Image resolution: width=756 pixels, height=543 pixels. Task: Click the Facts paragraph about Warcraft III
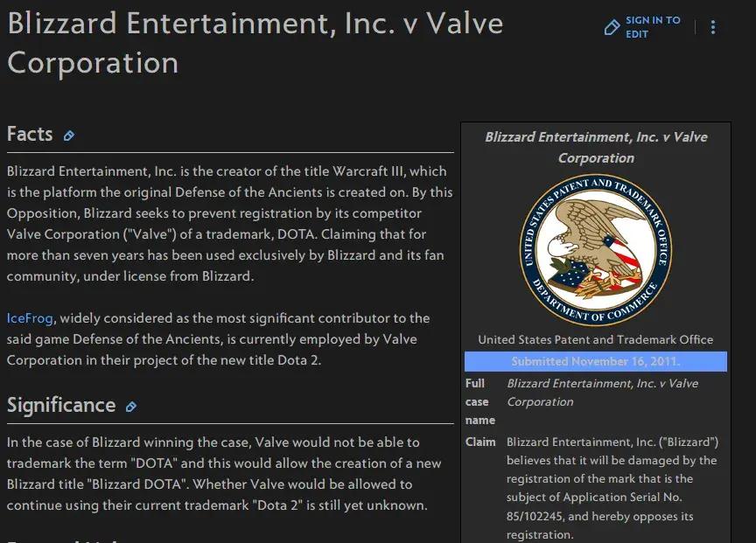(227, 224)
